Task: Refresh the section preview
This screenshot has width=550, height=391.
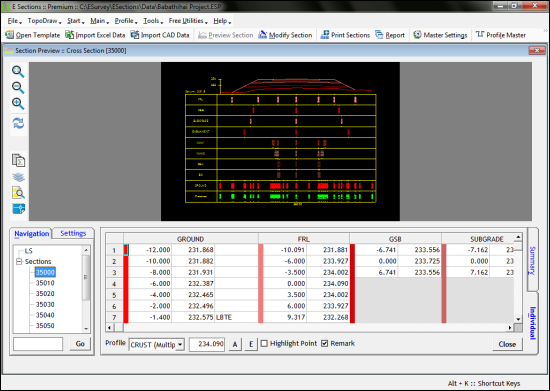Action: 18,123
